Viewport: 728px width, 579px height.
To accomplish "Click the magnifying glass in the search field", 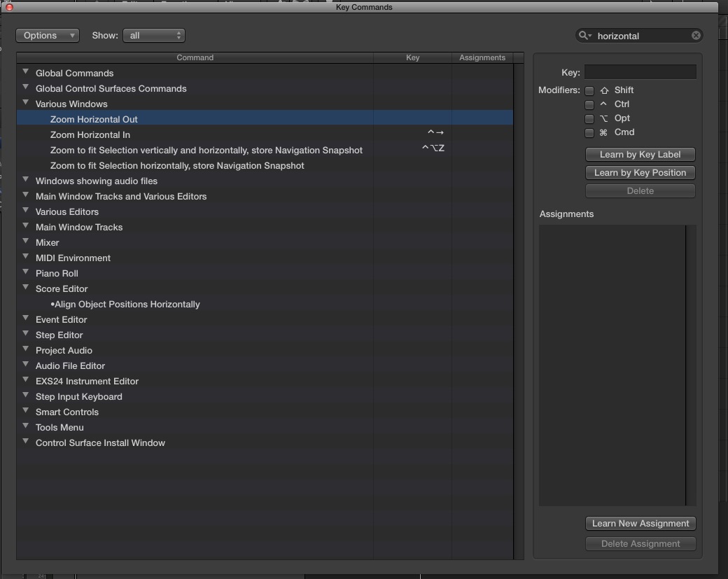I will pos(585,35).
